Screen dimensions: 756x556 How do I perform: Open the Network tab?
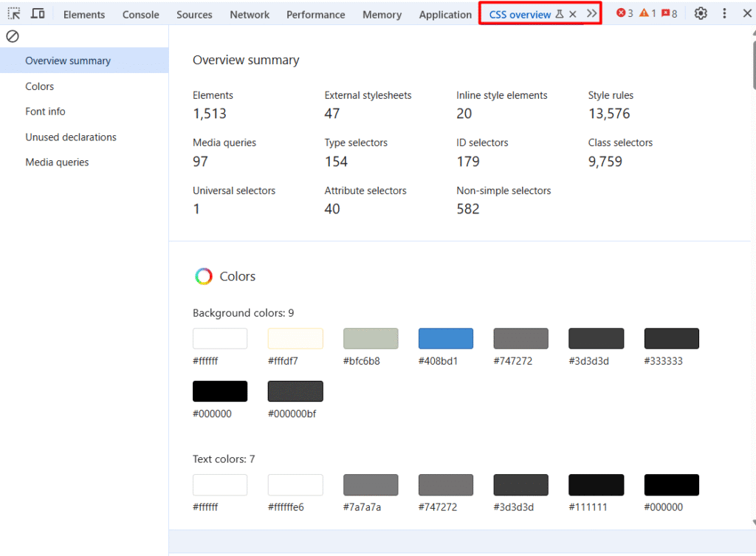(250, 15)
